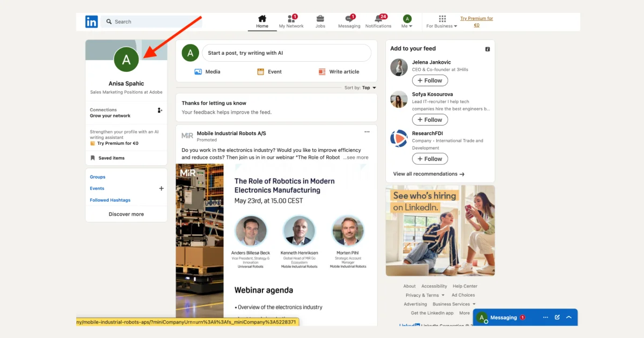Click the plus icon next to Events
Viewport: 644px width, 338px height.
coord(161,188)
